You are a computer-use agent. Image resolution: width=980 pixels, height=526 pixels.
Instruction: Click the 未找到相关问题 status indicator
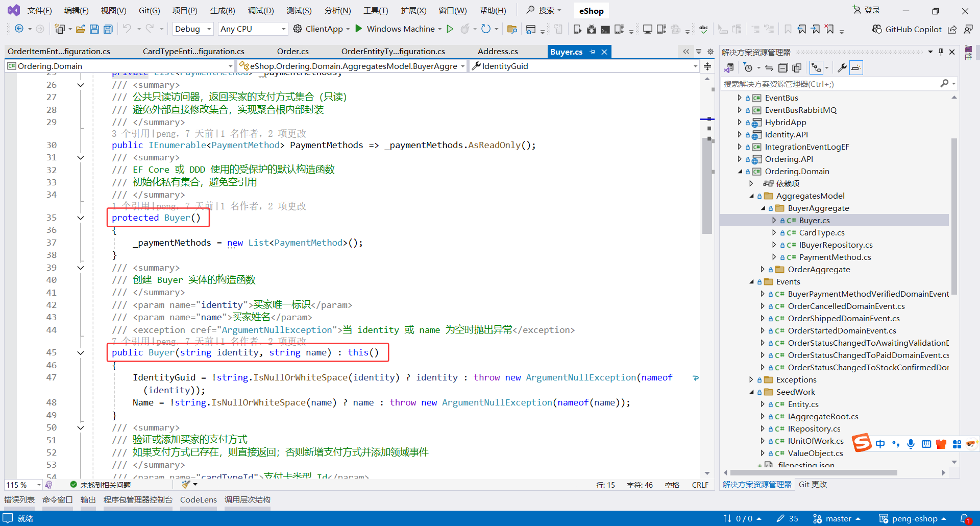tap(101, 485)
